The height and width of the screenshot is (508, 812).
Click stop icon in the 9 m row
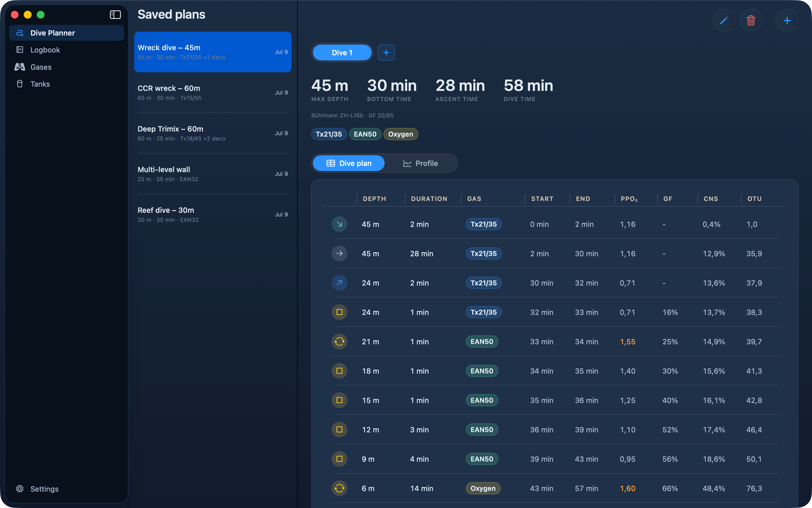[x=339, y=459]
